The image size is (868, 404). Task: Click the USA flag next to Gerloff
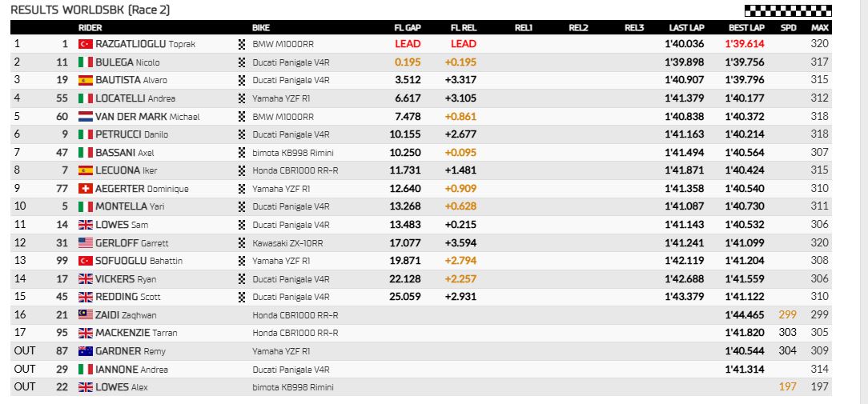85,243
